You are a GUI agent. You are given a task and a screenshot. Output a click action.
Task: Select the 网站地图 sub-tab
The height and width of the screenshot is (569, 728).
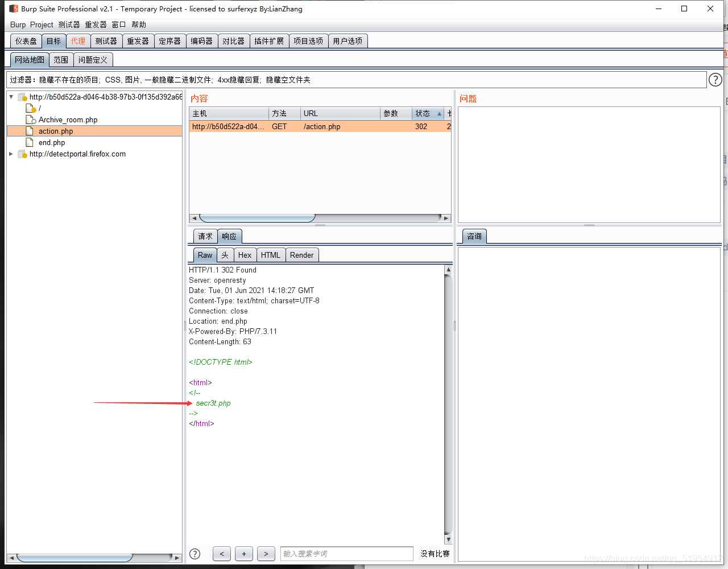click(30, 60)
